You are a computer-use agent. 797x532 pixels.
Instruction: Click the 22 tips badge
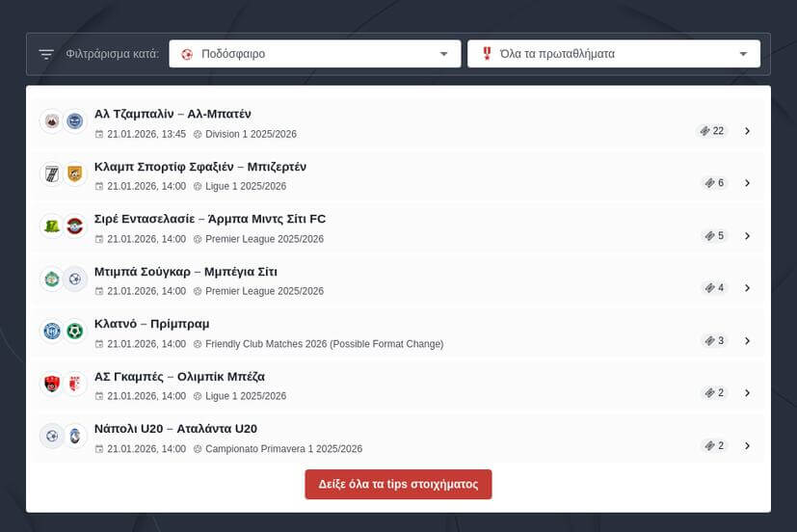point(712,131)
